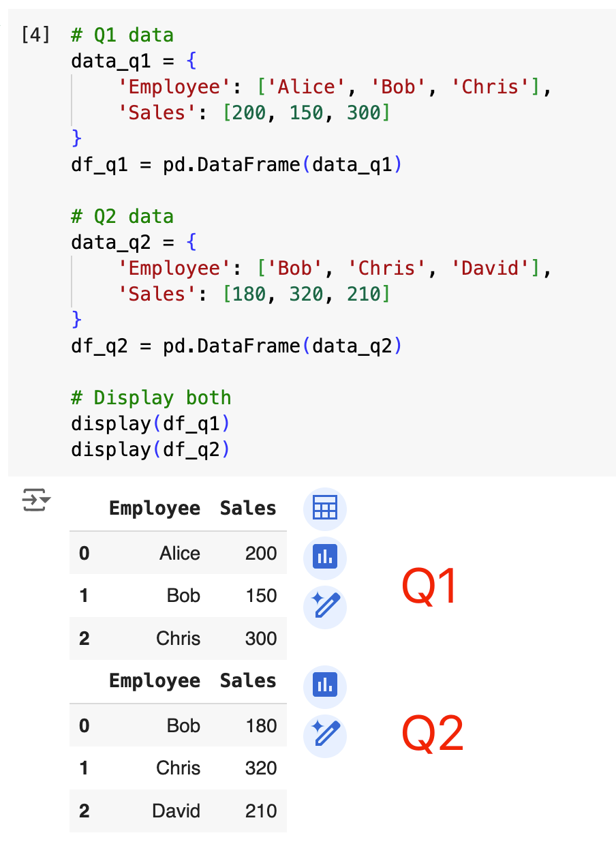Click the '# Q1 data' comment
This screenshot has height=844, width=616.
coord(123,35)
